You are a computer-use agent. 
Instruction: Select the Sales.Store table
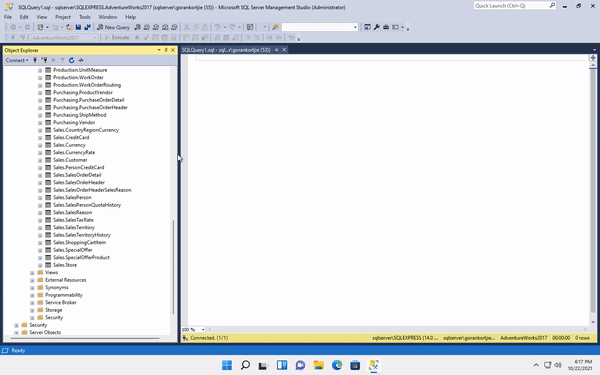click(65, 265)
